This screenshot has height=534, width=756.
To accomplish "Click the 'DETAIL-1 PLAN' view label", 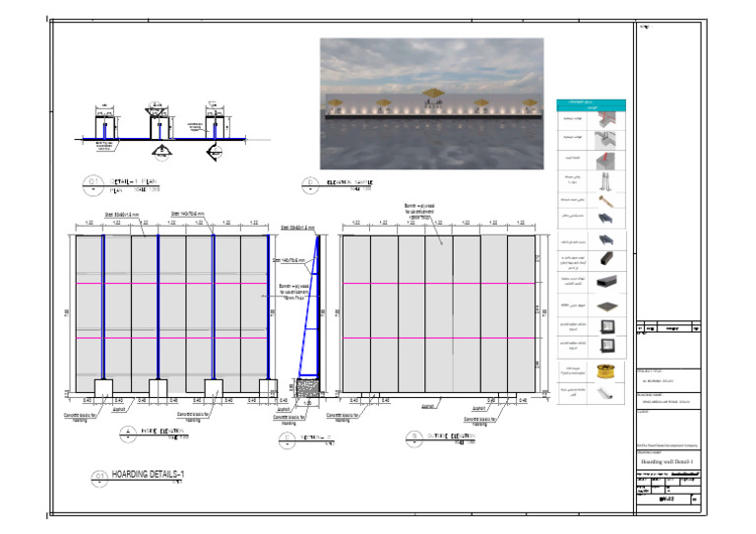I will pos(134,182).
